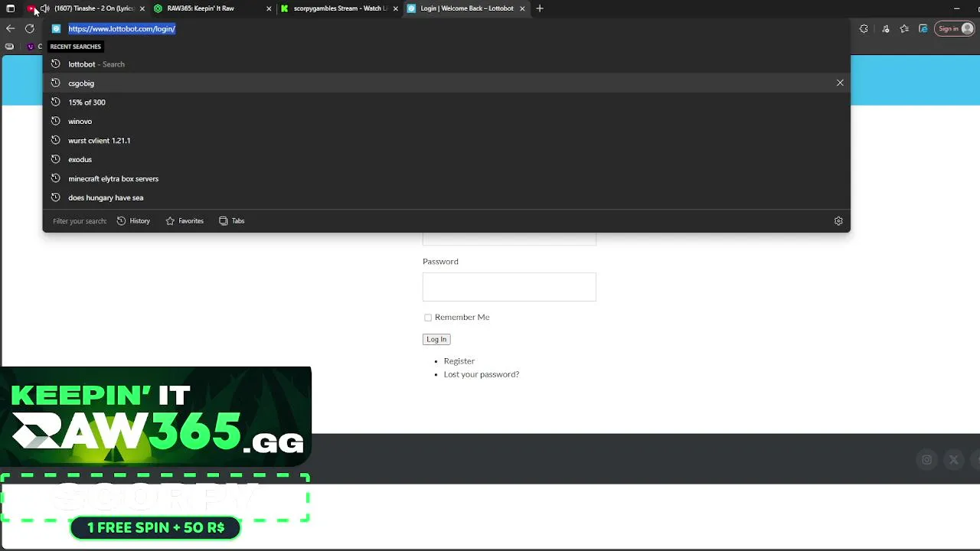Click the purple favorites bar bookmark
The width and height of the screenshot is (980, 551).
(x=31, y=47)
